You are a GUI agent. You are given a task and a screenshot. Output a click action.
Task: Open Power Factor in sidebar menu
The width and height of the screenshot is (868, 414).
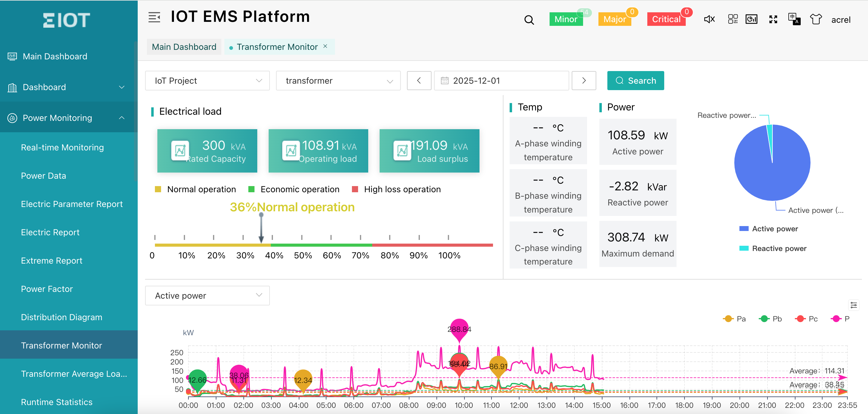47,289
